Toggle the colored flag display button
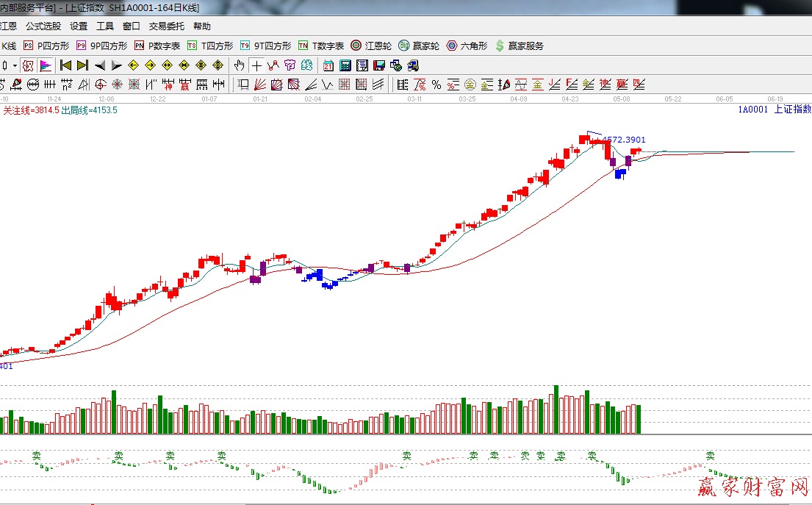Image resolution: width=812 pixels, height=505 pixels. [x=45, y=65]
